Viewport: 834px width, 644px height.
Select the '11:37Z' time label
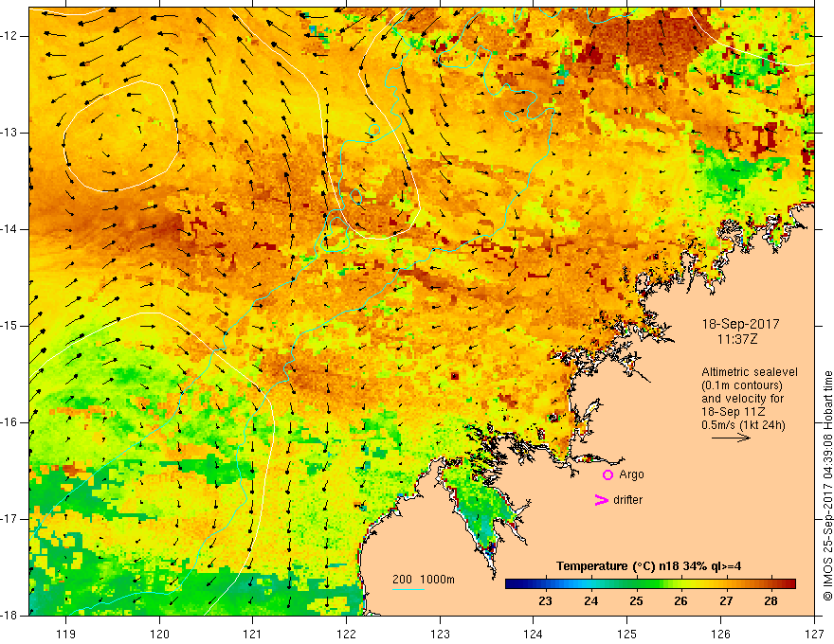coord(736,339)
